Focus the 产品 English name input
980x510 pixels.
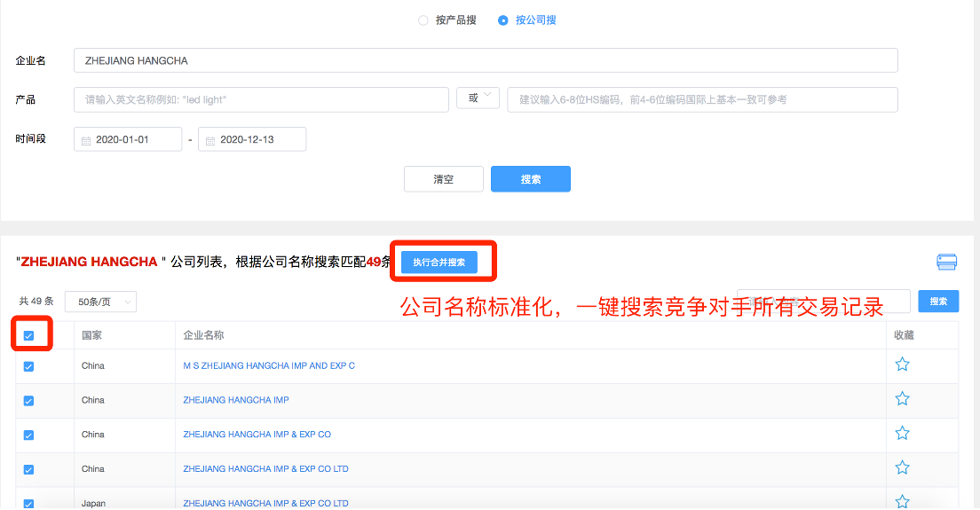pyautogui.click(x=261, y=100)
